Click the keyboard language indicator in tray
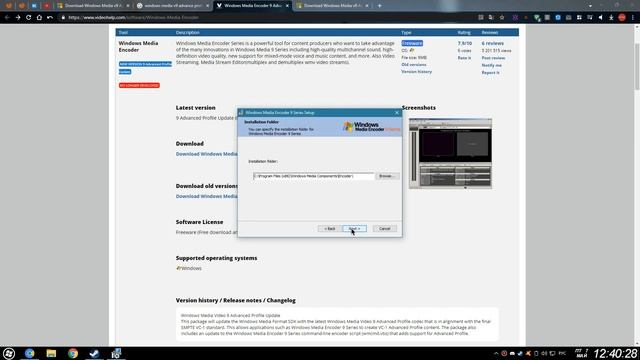The image size is (640, 360). tap(562, 353)
